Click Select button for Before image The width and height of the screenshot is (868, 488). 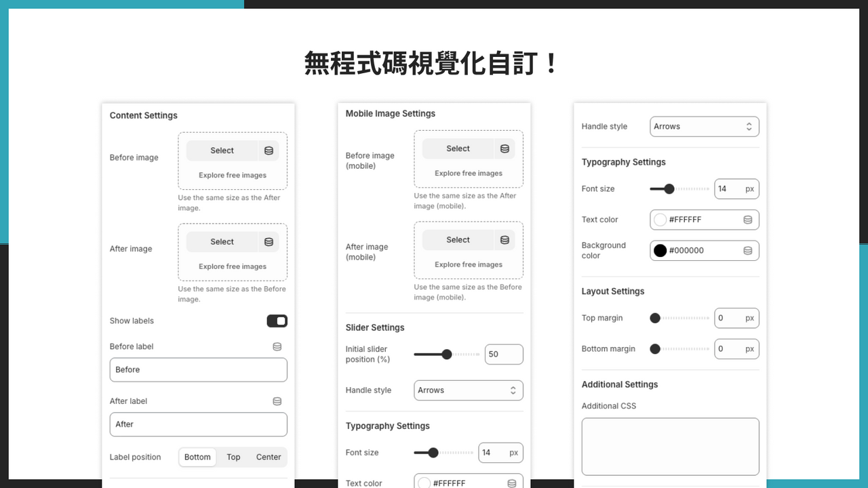coord(222,150)
